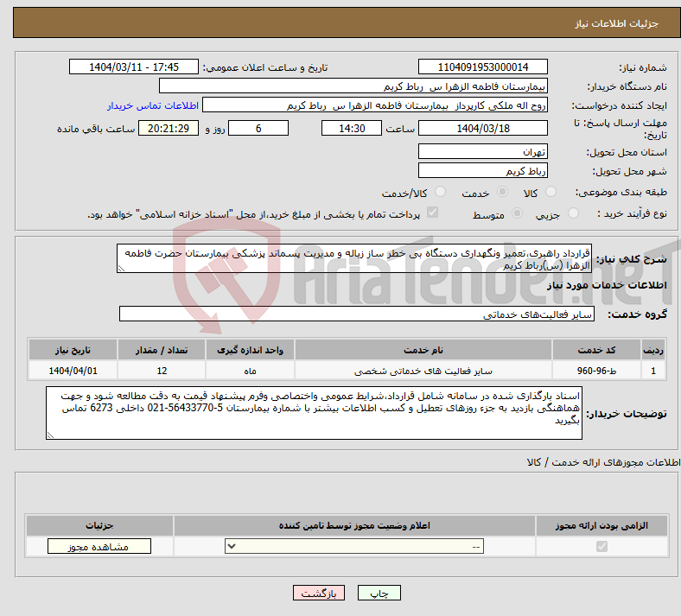This screenshot has width=681, height=616.
Task: Toggle the mandatory license checkbox
Action: [602, 547]
